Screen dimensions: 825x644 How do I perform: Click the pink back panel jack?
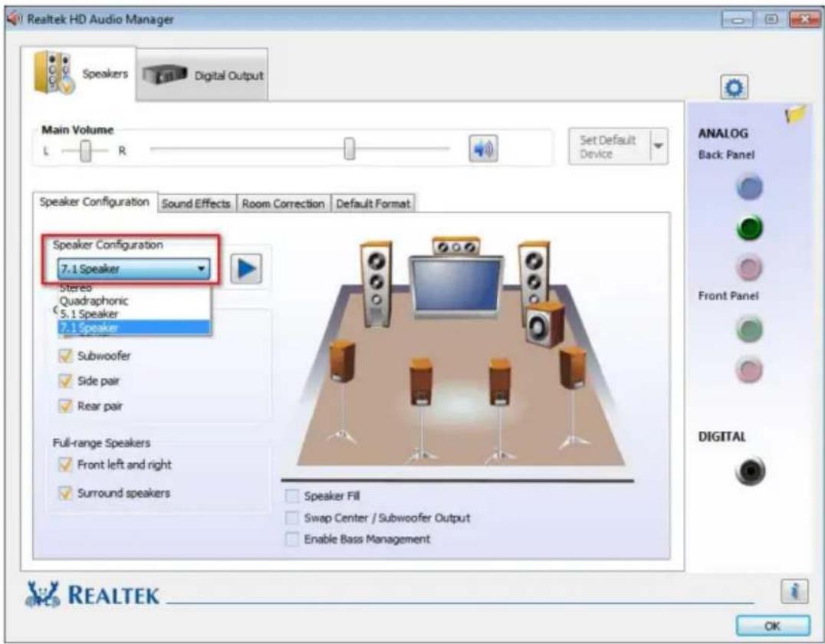(750, 268)
